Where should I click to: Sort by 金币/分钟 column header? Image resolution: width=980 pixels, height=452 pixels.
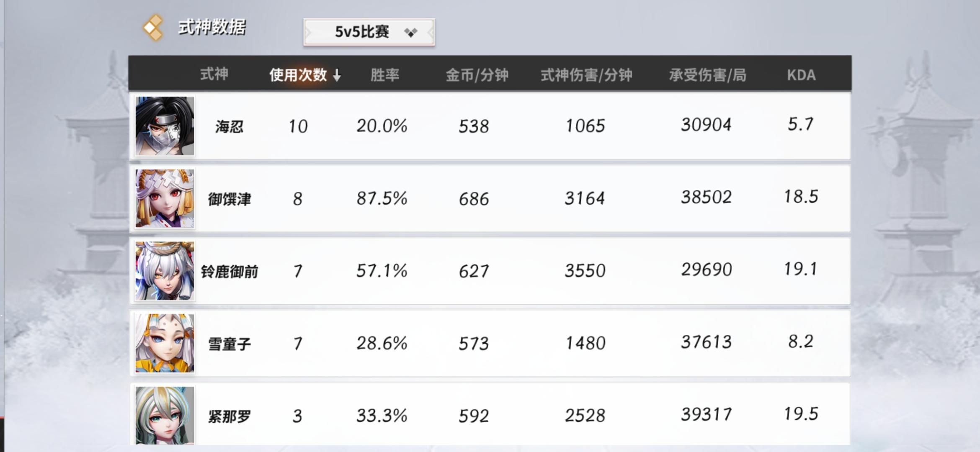point(477,75)
